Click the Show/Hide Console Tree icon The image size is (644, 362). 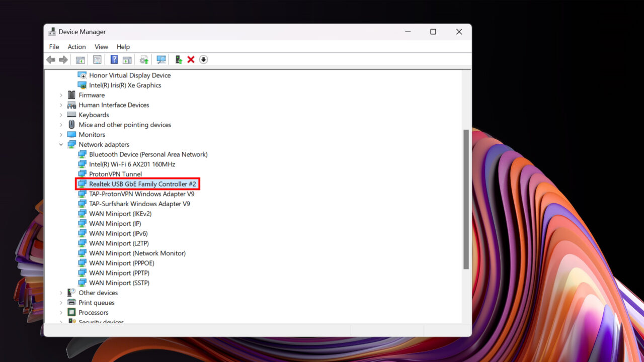pos(80,59)
